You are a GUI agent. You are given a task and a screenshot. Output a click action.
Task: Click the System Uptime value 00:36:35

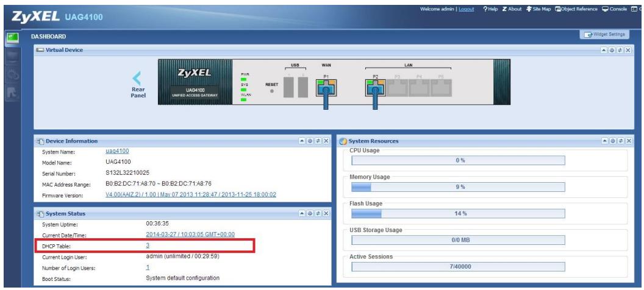pos(157,224)
